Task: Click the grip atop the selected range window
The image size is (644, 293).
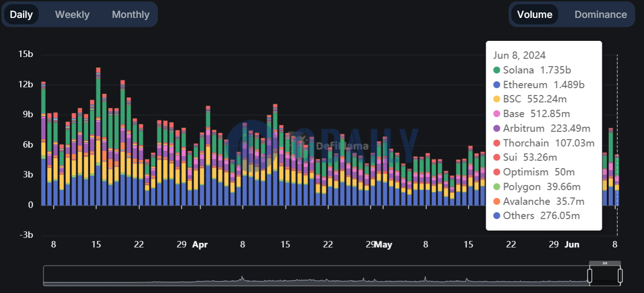Action: [605, 263]
